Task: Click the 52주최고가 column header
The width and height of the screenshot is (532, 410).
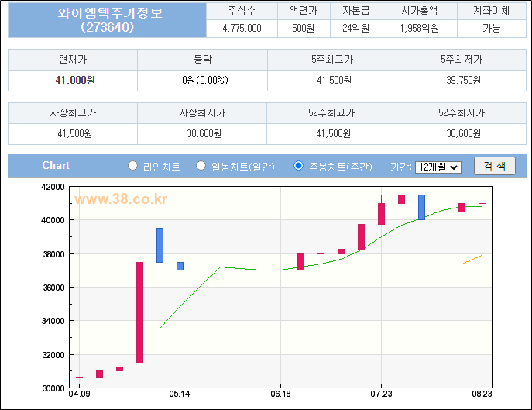Action: pos(331,113)
